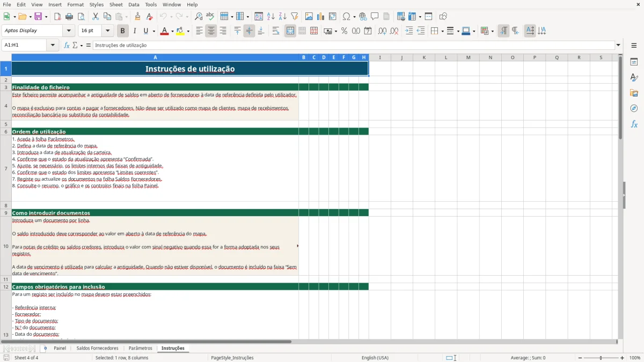Toggle Wrap Text
Screen dimensions: 644x362
[x=276, y=31]
